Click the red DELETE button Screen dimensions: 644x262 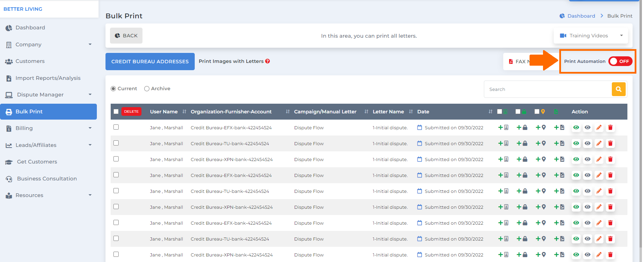pos(131,112)
